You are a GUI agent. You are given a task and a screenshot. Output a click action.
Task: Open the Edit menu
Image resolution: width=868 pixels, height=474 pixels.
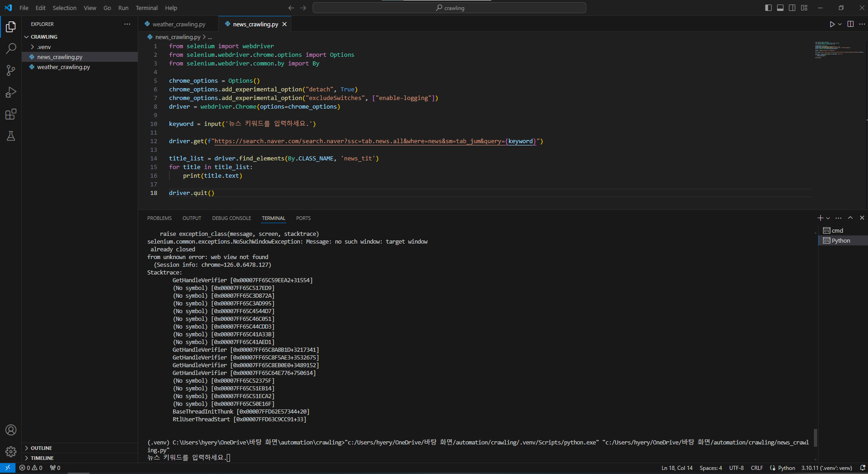40,8
